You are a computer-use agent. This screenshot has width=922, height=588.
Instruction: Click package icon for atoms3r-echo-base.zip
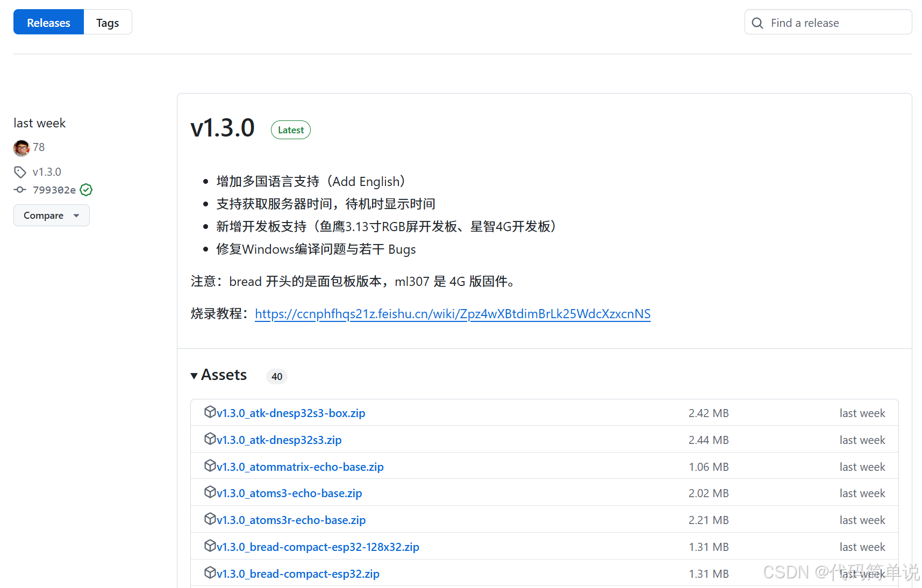[210, 519]
